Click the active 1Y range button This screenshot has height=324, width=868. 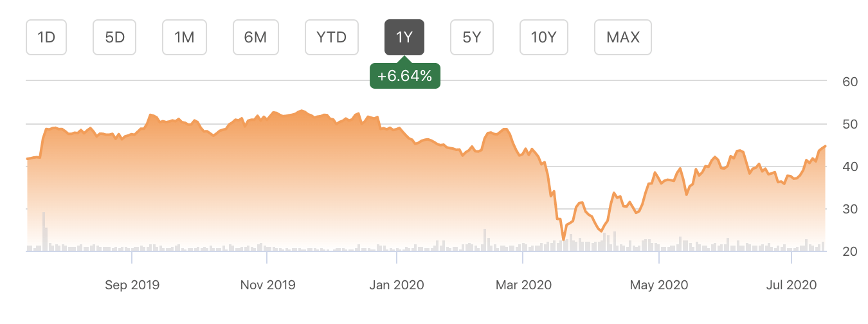click(404, 37)
